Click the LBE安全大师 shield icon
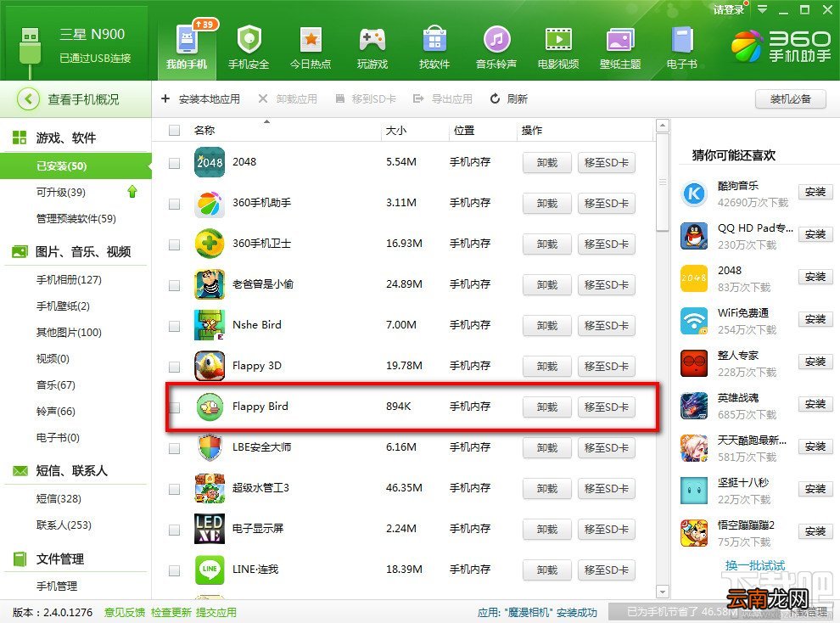The width and height of the screenshot is (840, 623). [210, 447]
